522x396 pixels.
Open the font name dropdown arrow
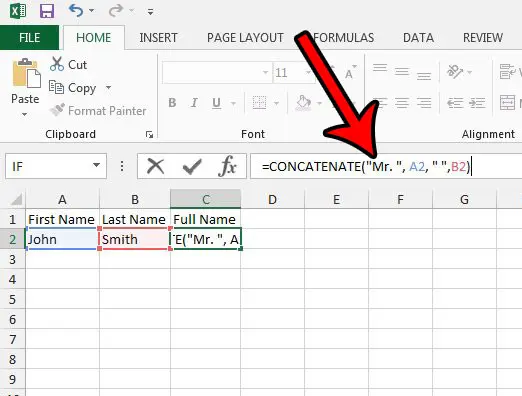[266, 72]
